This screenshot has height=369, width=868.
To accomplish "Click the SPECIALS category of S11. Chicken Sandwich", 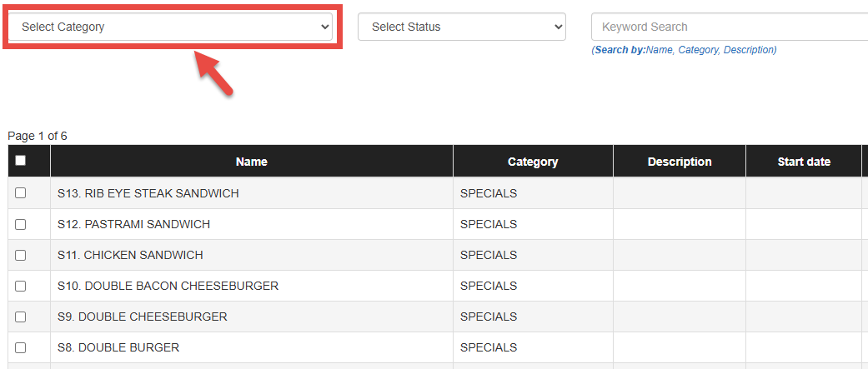I will (489, 255).
